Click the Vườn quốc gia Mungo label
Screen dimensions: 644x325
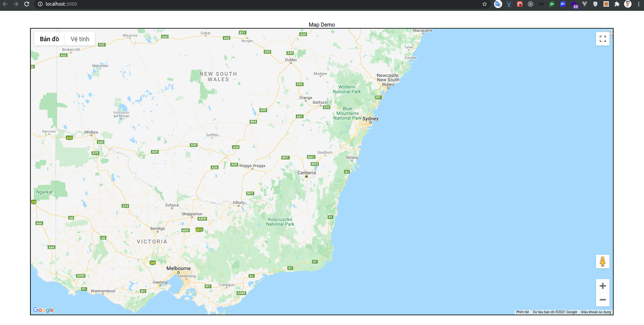(x=121, y=114)
